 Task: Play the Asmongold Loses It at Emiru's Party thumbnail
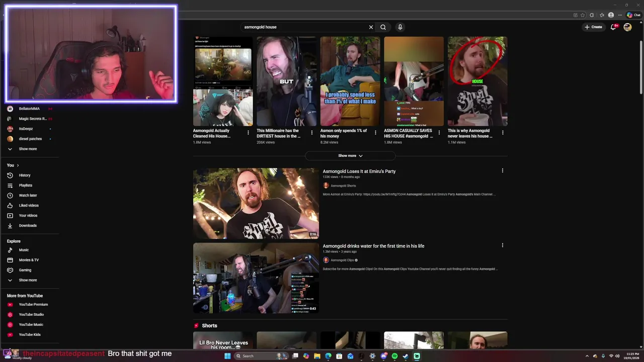coord(256,203)
